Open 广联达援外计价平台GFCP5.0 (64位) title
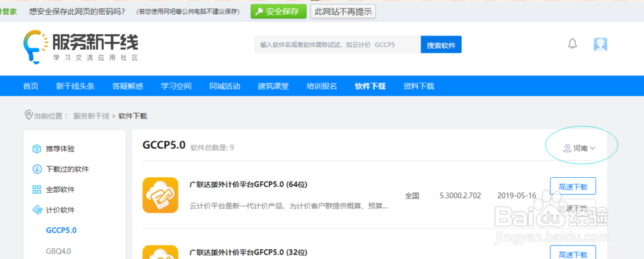Screen dimensions: 644x259 click(249, 184)
